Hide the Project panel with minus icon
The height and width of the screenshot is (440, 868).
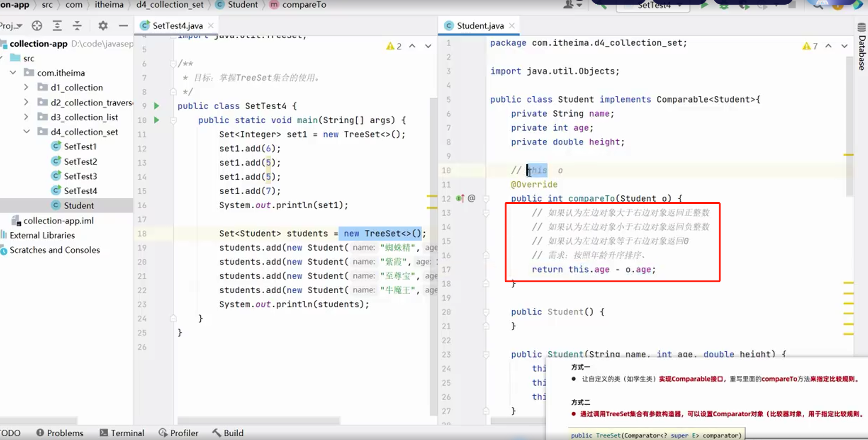[x=123, y=25]
